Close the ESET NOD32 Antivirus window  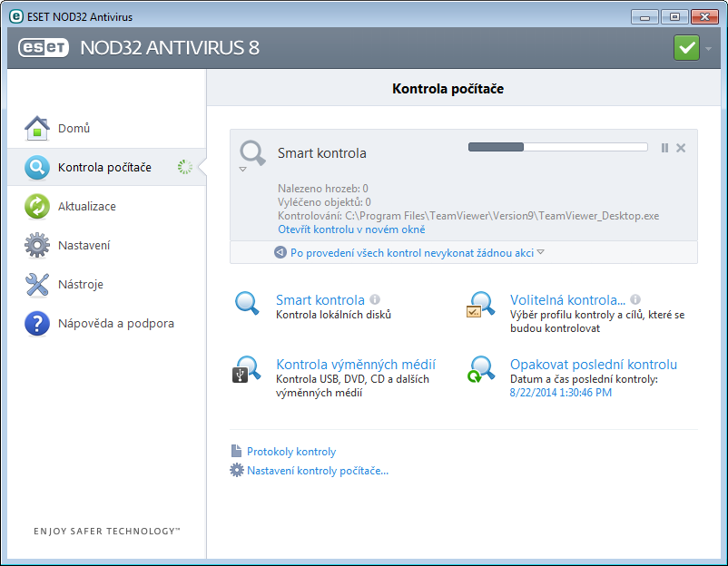pos(704,17)
